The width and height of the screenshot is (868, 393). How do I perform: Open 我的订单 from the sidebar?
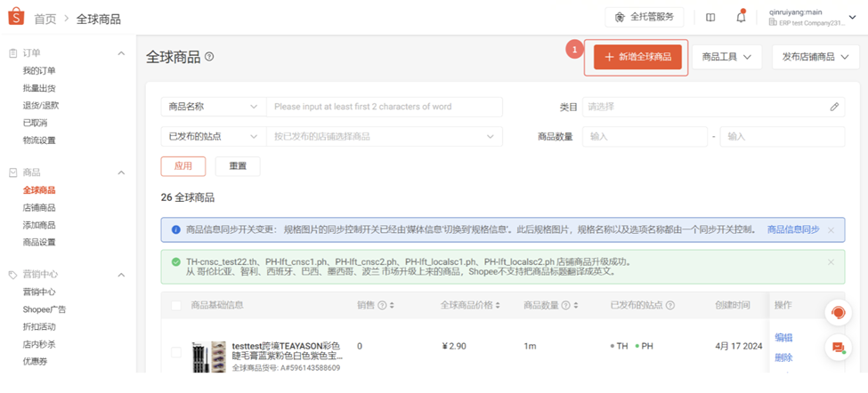[x=39, y=71]
